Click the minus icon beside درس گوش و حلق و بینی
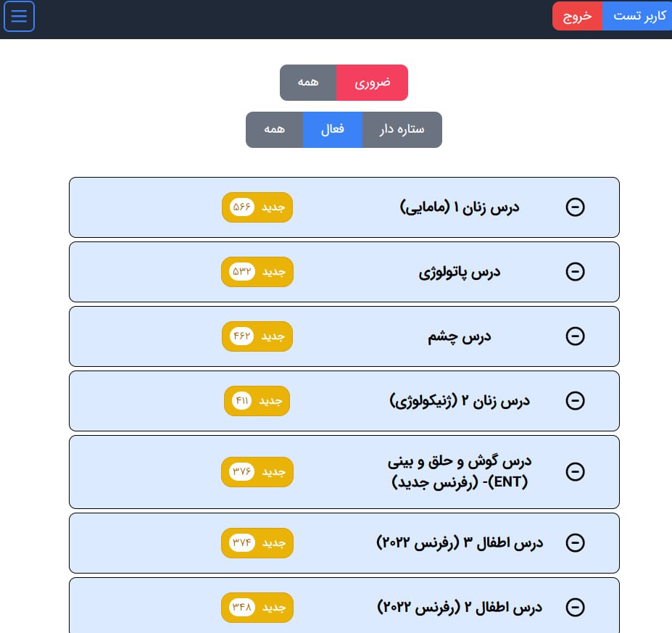The width and height of the screenshot is (672, 633). 575,472
